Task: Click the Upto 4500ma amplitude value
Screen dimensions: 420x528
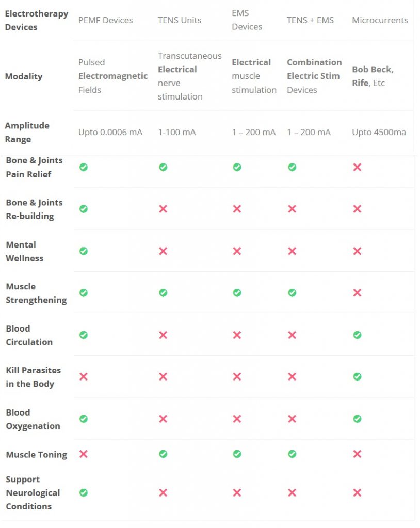Action: click(x=379, y=132)
